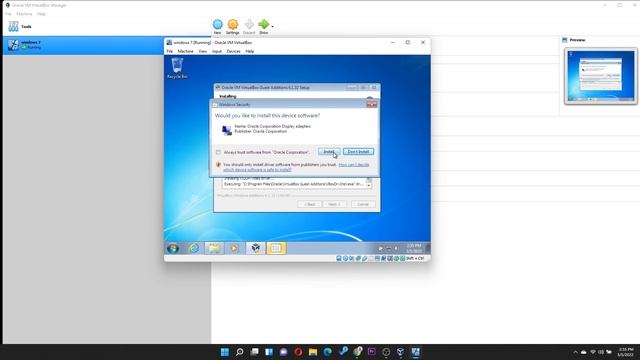Click the highlighted active window button on Windows 7 taskbar
This screenshot has height=360, width=640.
pos(276,248)
